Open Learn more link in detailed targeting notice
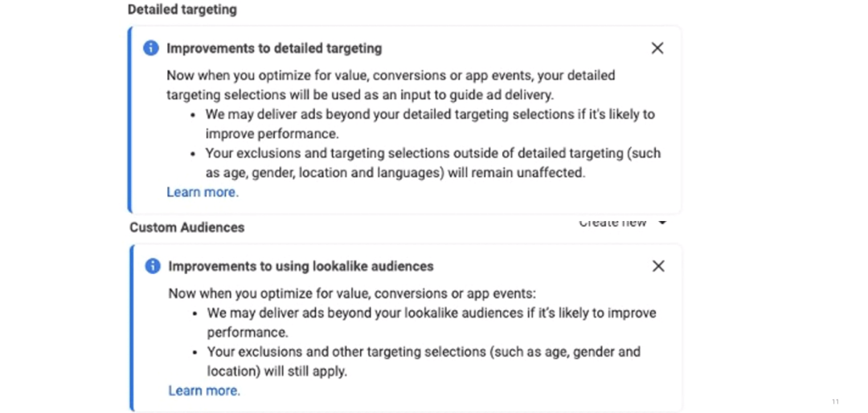868x413 pixels. point(203,192)
